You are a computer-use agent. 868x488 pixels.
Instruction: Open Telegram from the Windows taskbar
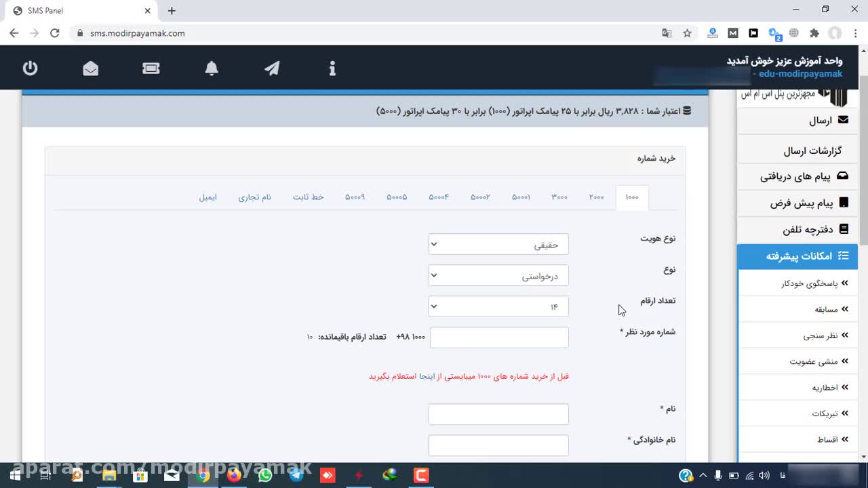[296, 475]
